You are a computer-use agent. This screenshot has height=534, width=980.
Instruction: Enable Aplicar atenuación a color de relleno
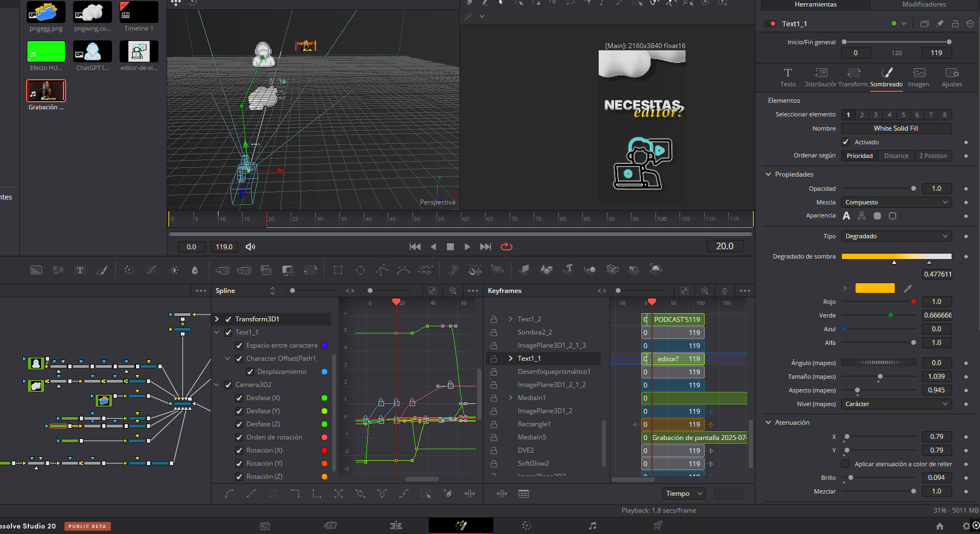(x=846, y=464)
